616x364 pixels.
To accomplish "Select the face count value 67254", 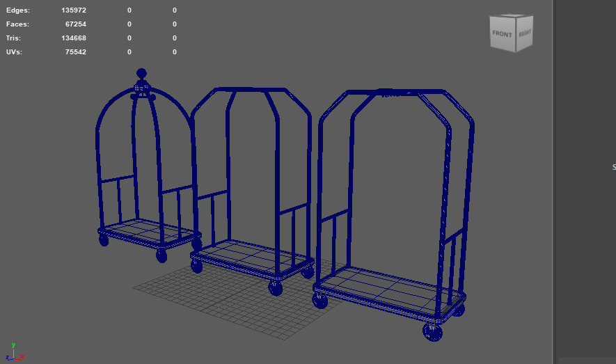I will coord(76,24).
